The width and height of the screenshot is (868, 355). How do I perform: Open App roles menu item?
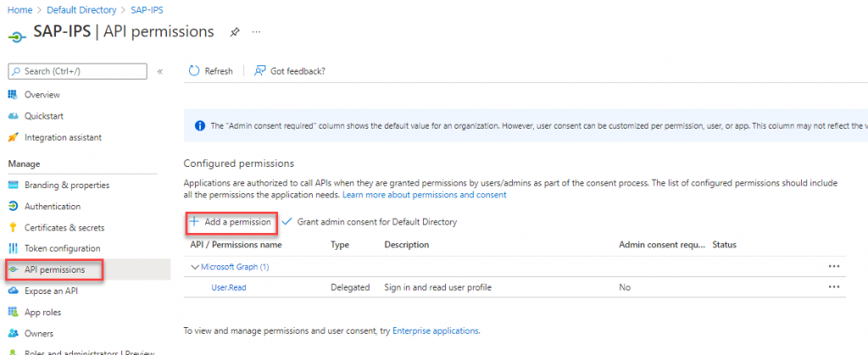tap(42, 313)
